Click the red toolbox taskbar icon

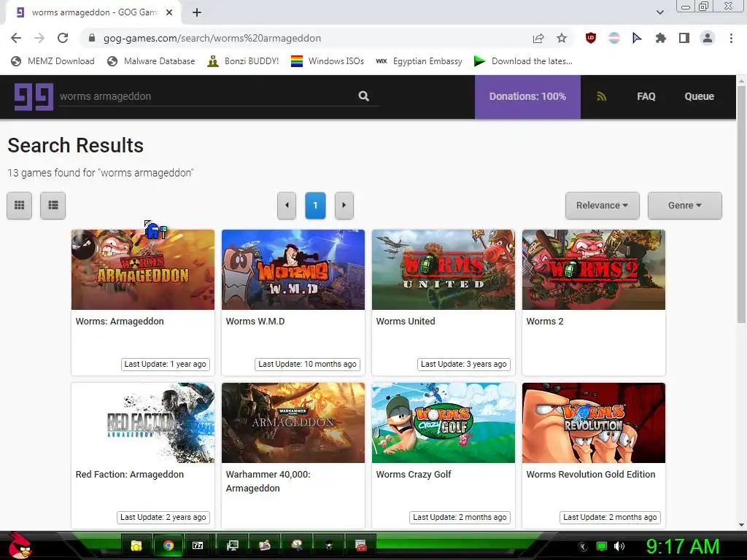[x=361, y=545]
